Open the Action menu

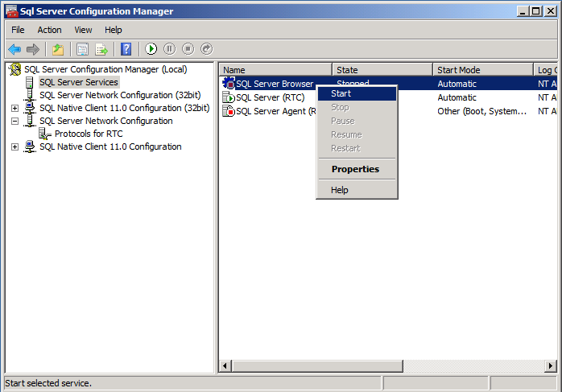[49, 30]
